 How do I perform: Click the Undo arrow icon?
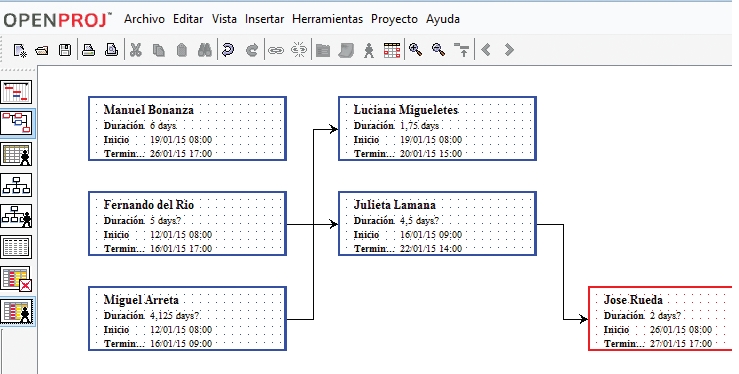(x=228, y=50)
